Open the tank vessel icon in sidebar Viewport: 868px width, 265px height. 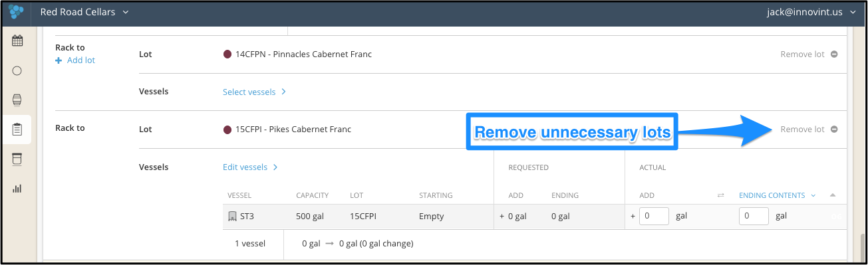tap(17, 159)
